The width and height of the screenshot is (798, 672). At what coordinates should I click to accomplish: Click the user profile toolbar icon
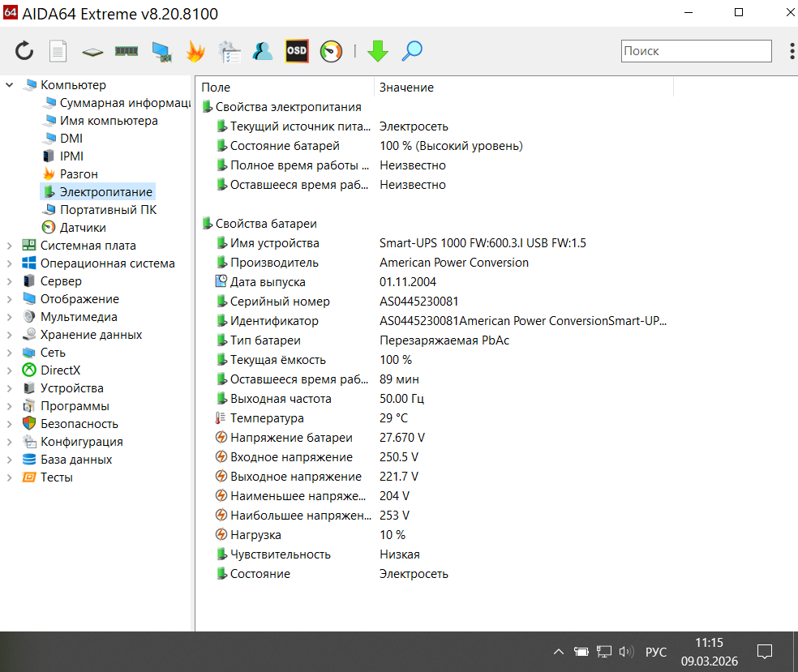coord(263,51)
